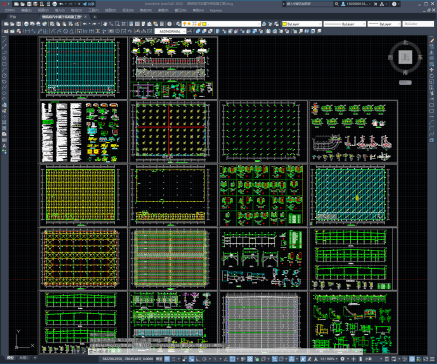Click ViewCube north compass letter
Viewport: 437px width, 364px height.
coord(406,42)
